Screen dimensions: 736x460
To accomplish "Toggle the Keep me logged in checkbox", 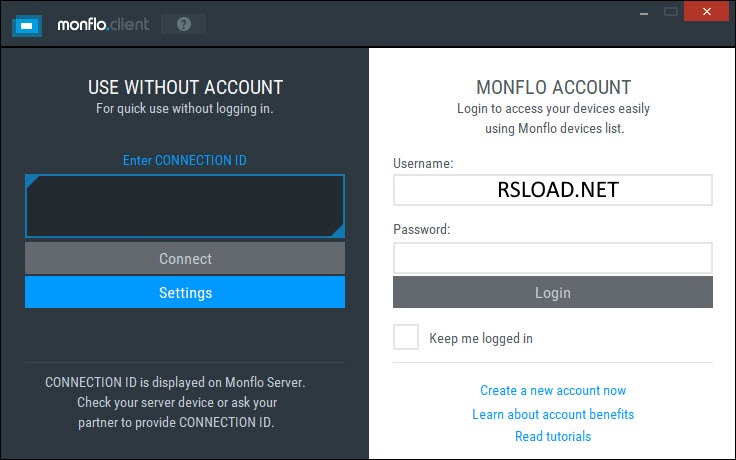I will [x=406, y=337].
